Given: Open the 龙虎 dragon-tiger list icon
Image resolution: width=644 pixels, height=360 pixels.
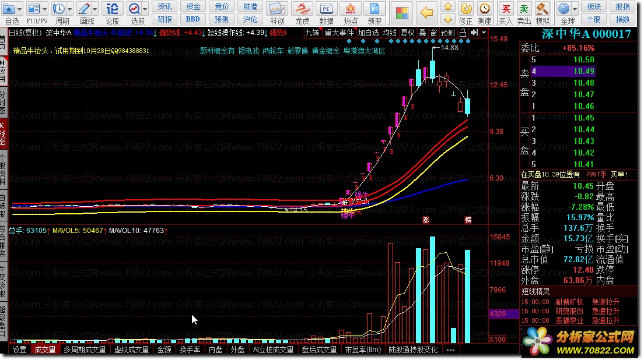Looking at the screenshot, I should [302, 9].
